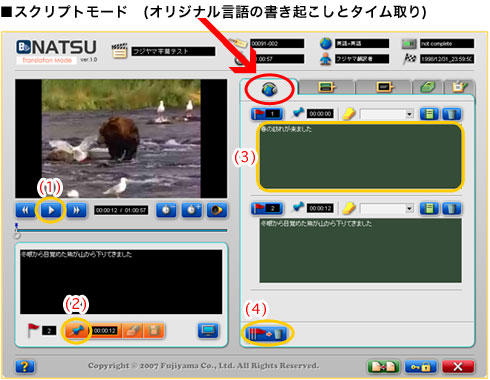Start video playback with the play button

pos(51,210)
